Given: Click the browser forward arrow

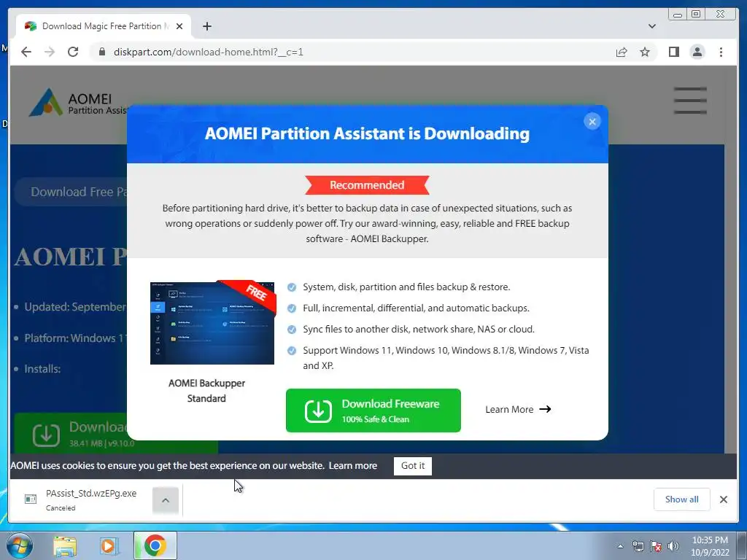Looking at the screenshot, I should click(x=50, y=52).
